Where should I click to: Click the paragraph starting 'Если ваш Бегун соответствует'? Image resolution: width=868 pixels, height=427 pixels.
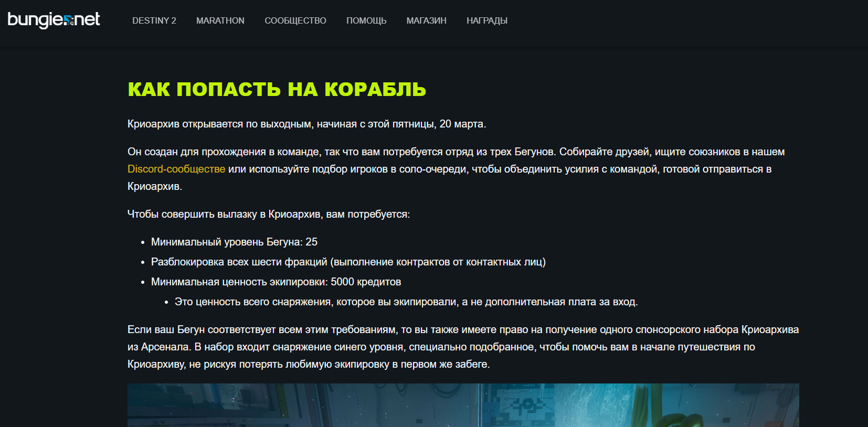click(463, 347)
